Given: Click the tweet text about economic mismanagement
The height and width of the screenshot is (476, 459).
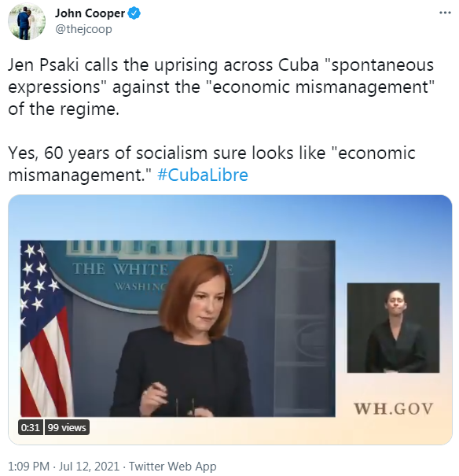Looking at the screenshot, I should click(x=212, y=164).
